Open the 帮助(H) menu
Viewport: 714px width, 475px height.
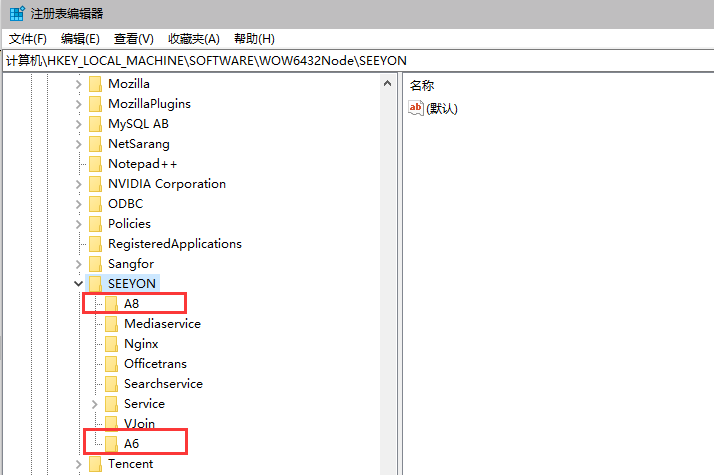pyautogui.click(x=255, y=39)
